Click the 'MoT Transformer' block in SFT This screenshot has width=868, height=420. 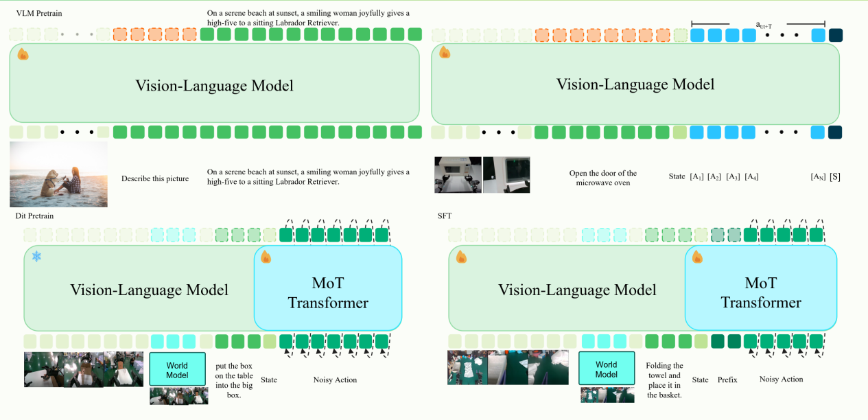pyautogui.click(x=761, y=288)
